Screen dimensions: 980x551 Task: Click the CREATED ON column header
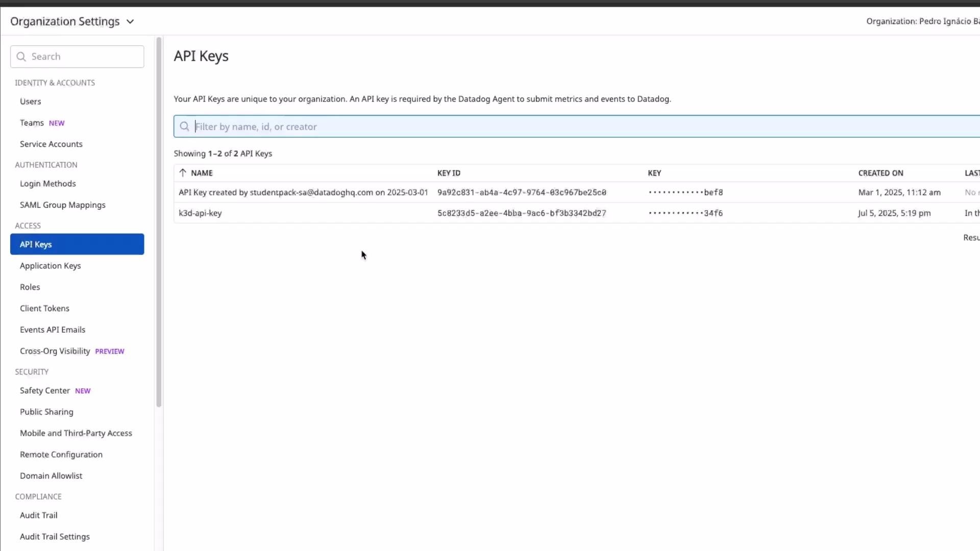880,173
